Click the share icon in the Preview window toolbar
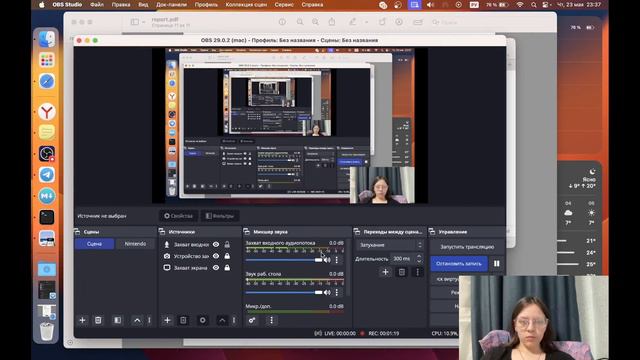The width and height of the screenshot is (640, 360). 332,22
